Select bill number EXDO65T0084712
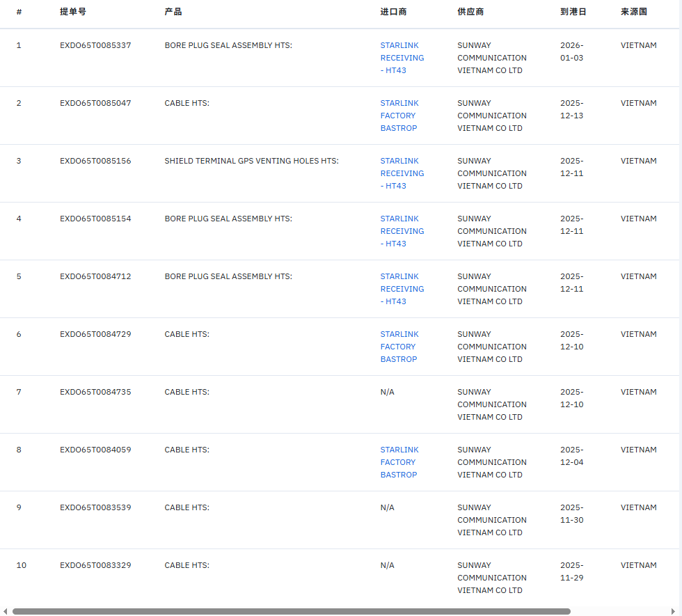Image resolution: width=682 pixels, height=616 pixels. (x=95, y=277)
